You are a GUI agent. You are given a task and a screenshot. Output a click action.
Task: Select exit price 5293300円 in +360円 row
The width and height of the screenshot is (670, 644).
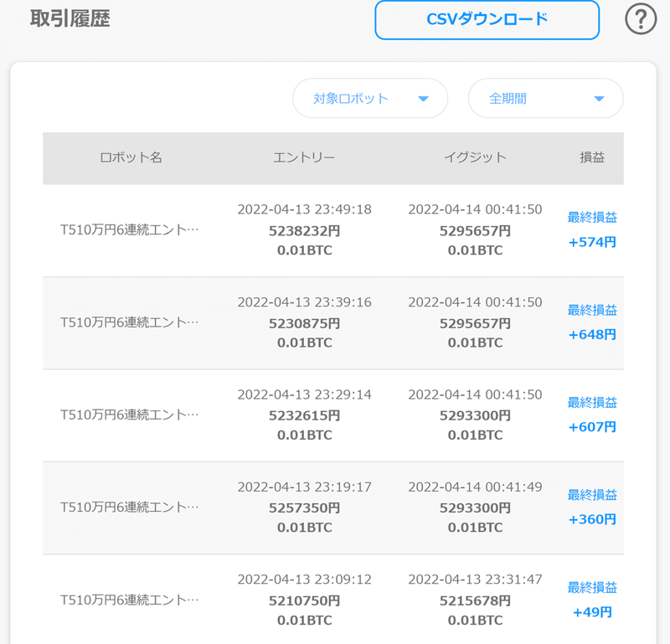click(475, 507)
